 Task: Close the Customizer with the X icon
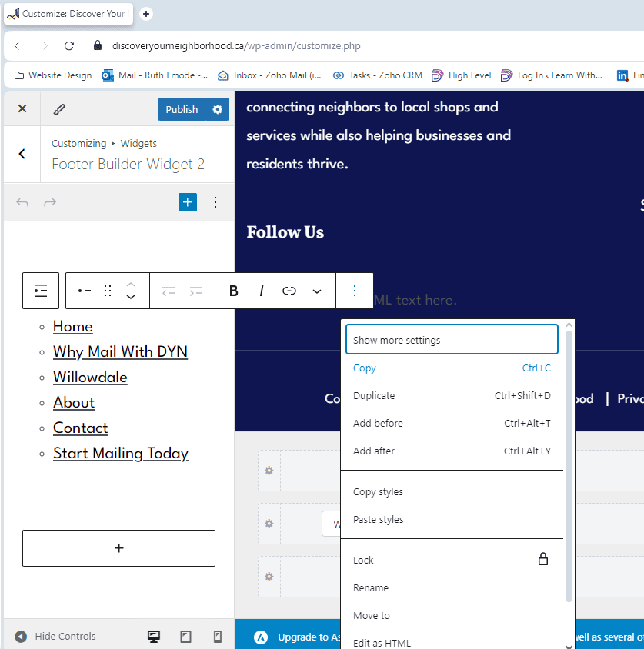[22, 109]
